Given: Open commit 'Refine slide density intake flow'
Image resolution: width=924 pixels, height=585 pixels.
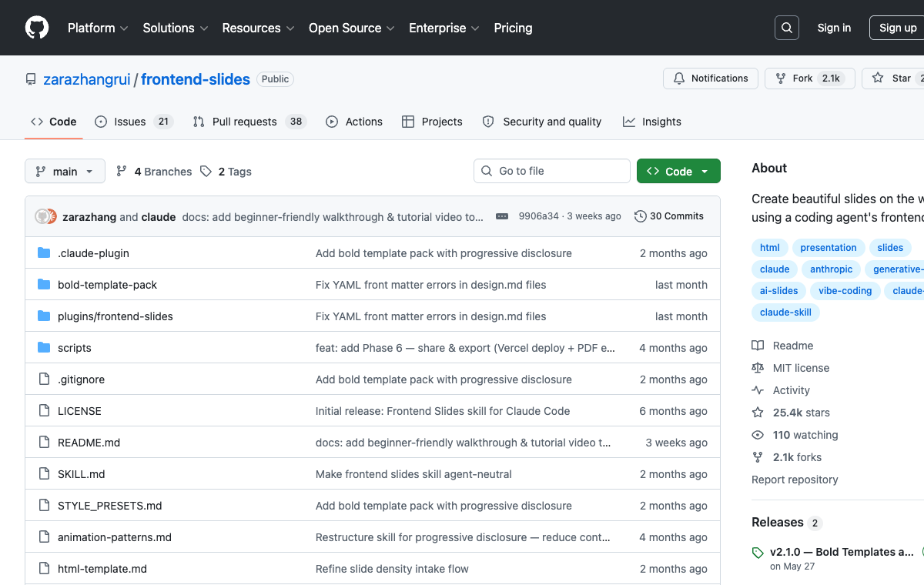Looking at the screenshot, I should pos(392,569).
